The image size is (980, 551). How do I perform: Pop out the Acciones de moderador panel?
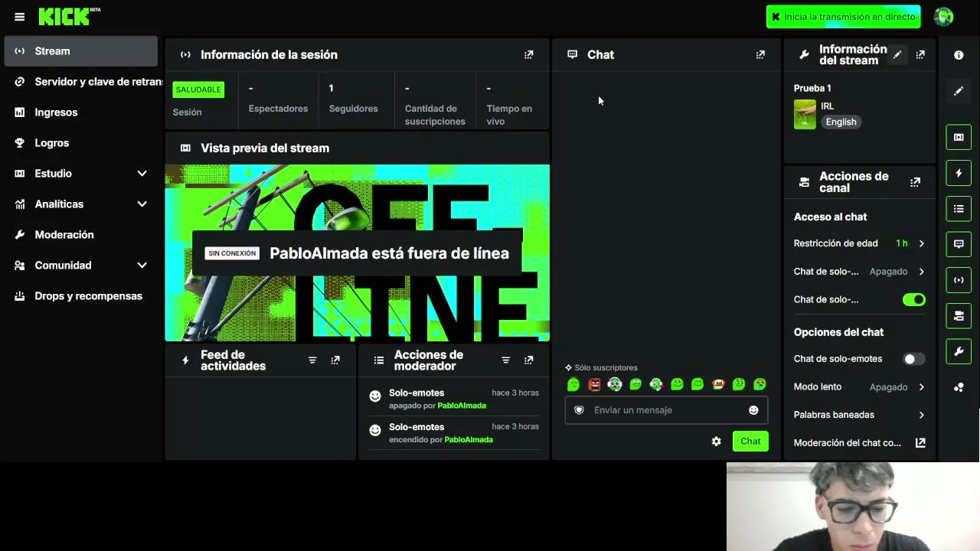pos(528,360)
